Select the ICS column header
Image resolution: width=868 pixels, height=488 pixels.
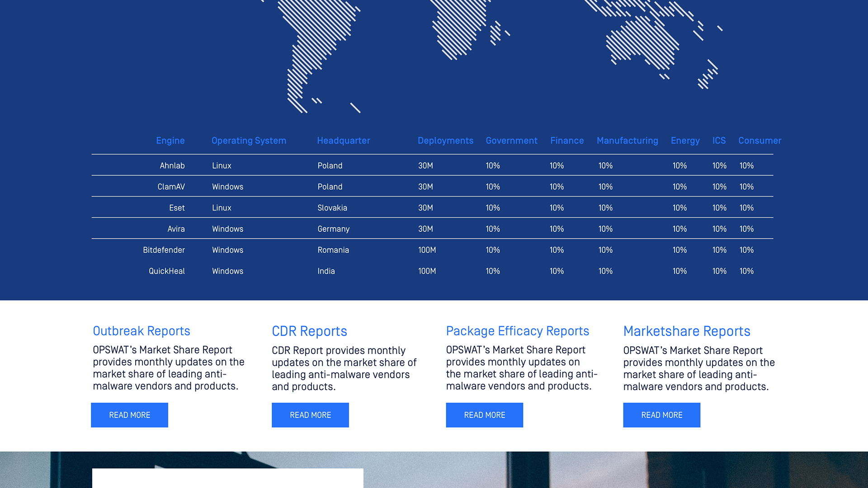[719, 141]
